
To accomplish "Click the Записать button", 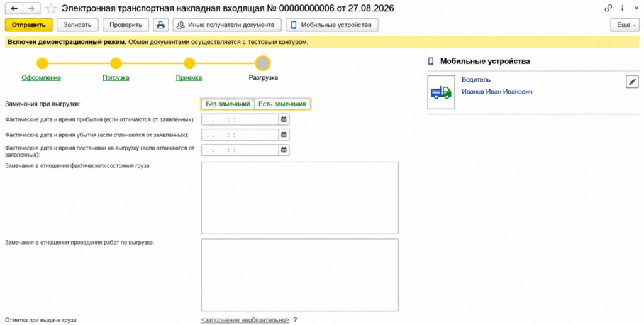I will [77, 25].
